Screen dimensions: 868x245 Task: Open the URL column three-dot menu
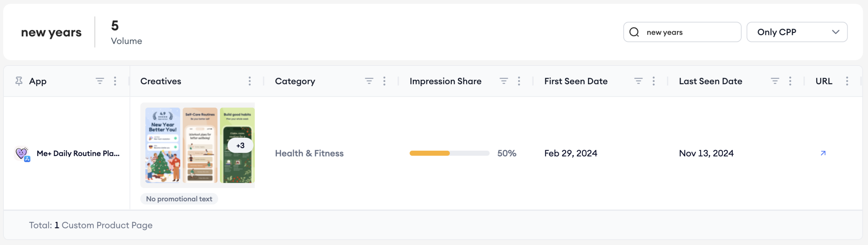pos(847,81)
